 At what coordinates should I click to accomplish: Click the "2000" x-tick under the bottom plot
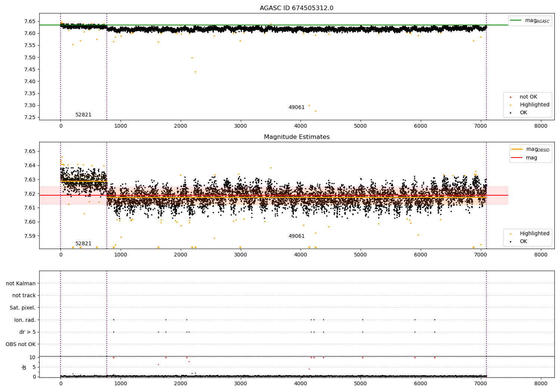181,384
